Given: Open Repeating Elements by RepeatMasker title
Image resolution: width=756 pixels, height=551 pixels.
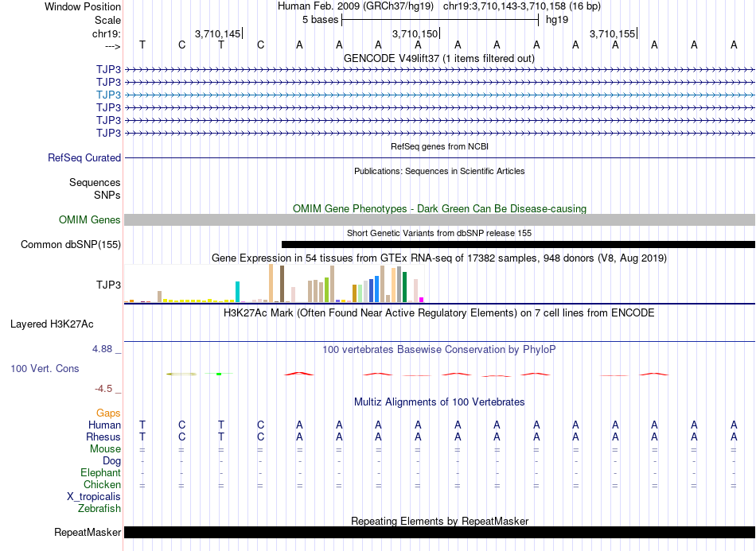Looking at the screenshot, I should [439, 521].
